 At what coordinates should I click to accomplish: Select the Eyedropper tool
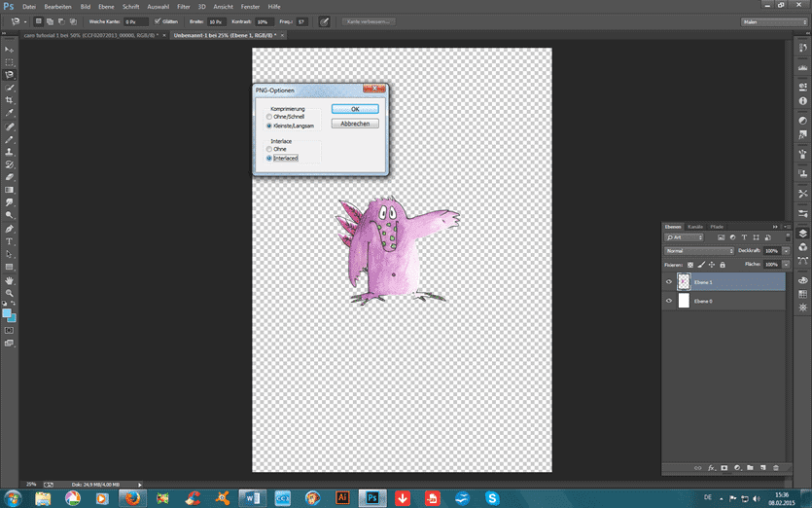coord(9,113)
